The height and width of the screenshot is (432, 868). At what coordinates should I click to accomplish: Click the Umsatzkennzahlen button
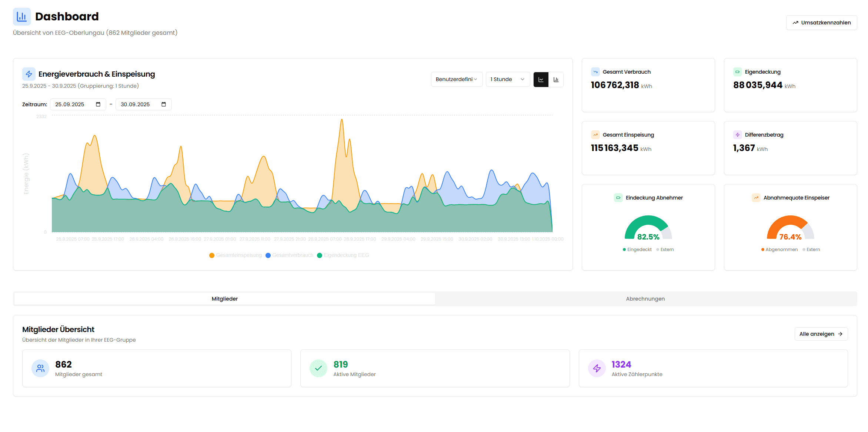coord(821,22)
